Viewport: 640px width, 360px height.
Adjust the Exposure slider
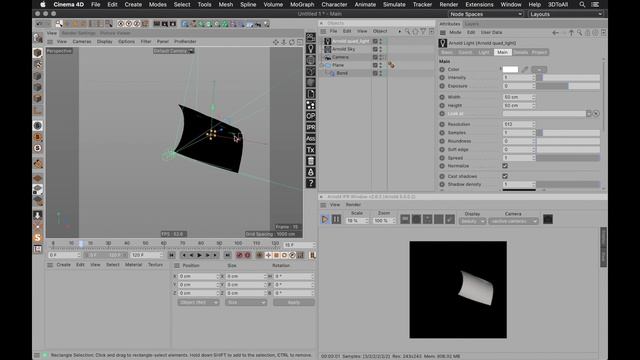coord(568,86)
